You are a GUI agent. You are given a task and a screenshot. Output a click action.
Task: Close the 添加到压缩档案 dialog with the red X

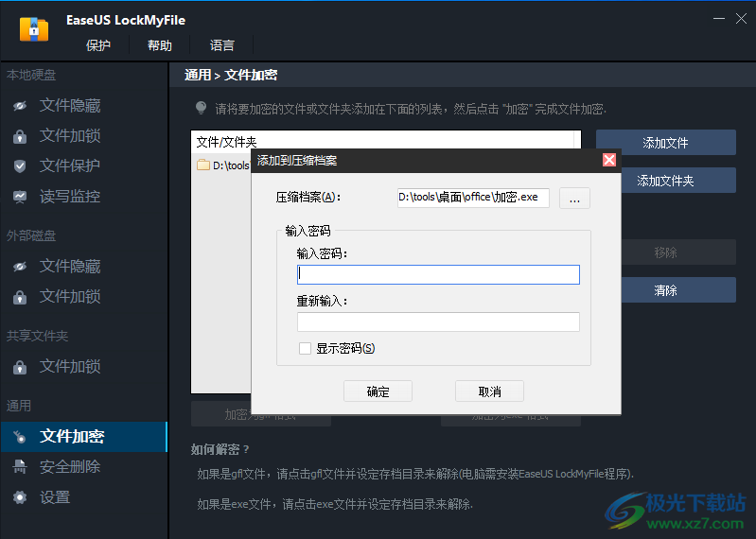tap(609, 160)
